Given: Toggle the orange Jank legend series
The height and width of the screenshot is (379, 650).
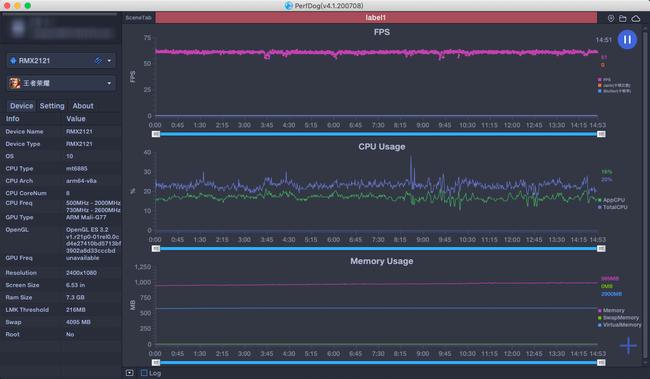Looking at the screenshot, I should 614,85.
